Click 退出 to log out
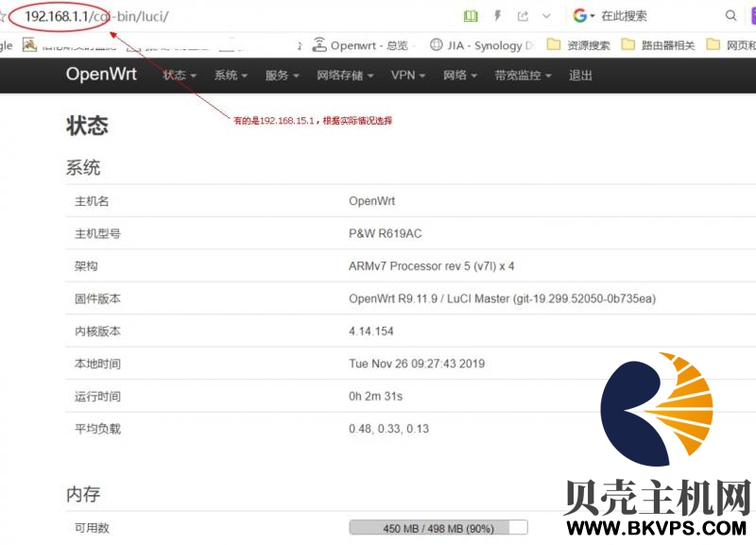 (x=580, y=76)
